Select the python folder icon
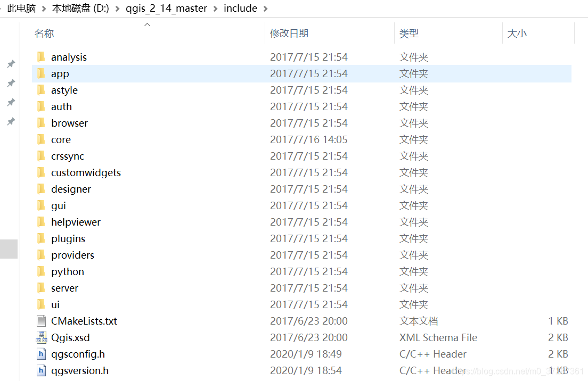The image size is (588, 381). [41, 271]
